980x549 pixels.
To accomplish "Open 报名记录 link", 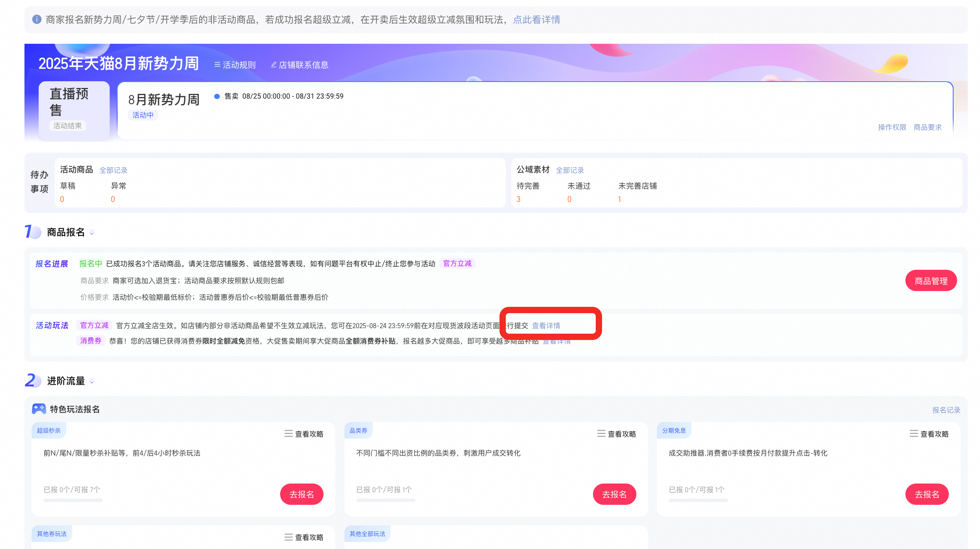I will 946,410.
